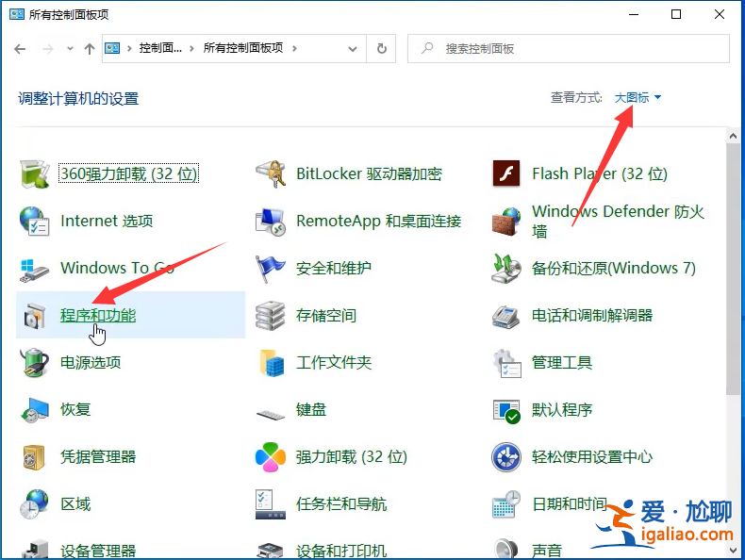Image resolution: width=745 pixels, height=560 pixels.
Task: Go back with the back arrow
Action: point(20,48)
